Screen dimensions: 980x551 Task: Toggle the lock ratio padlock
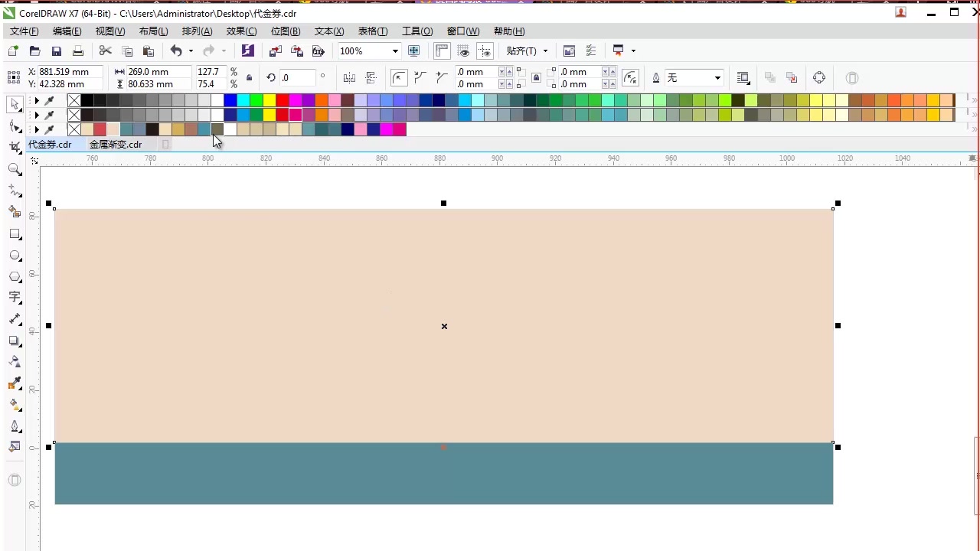click(249, 78)
